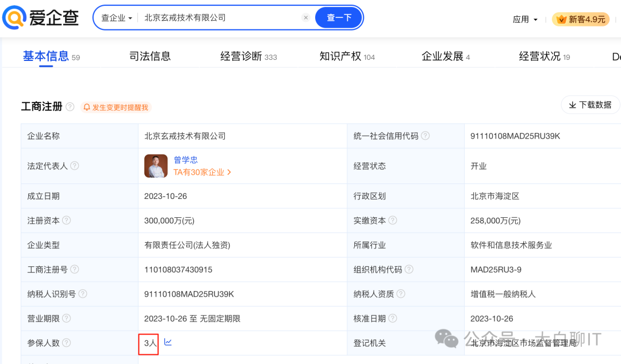621x364 pixels.
Task: Click the clear × in the search box
Action: tap(305, 17)
